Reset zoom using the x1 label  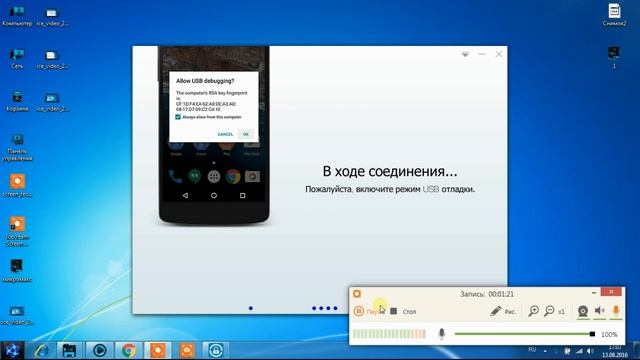(562, 312)
